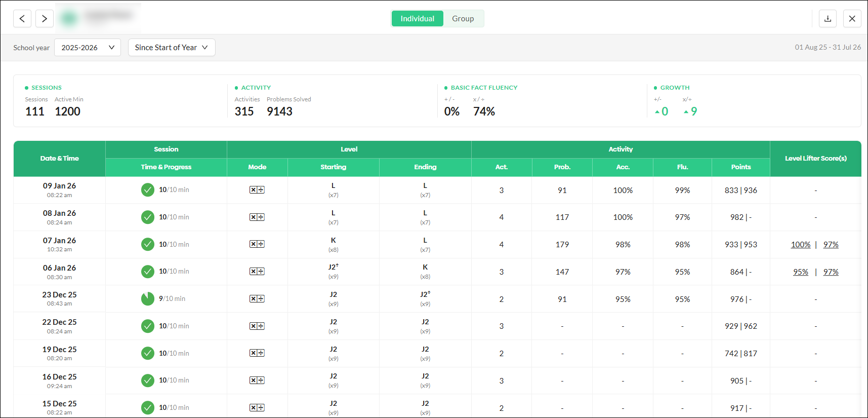This screenshot has height=418, width=868.
Task: Go to previous student with left arrow
Action: (x=22, y=19)
